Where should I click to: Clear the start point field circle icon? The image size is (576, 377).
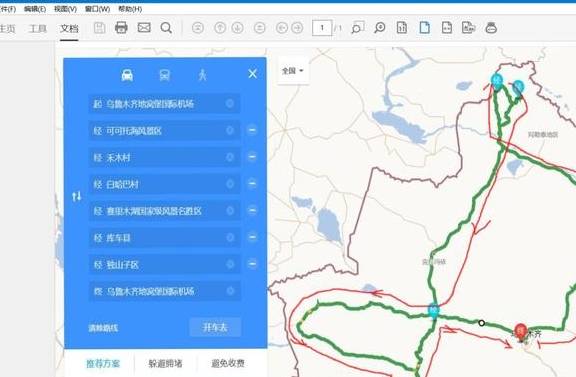tap(230, 104)
